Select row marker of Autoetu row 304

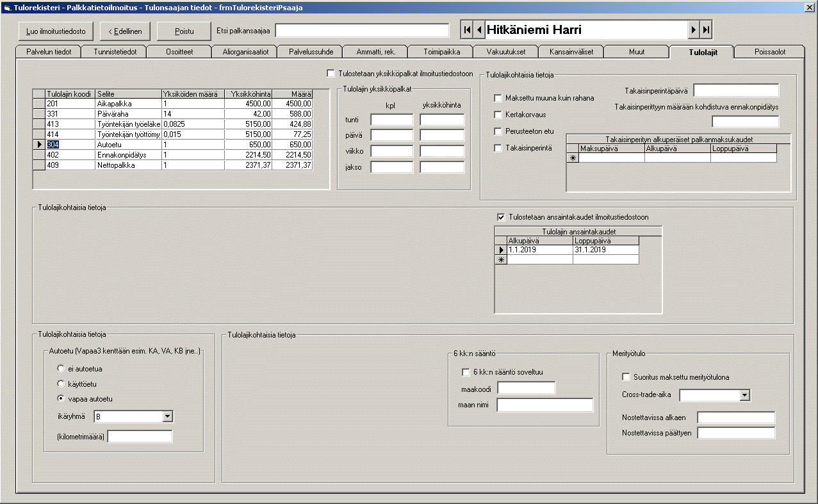[x=38, y=145]
